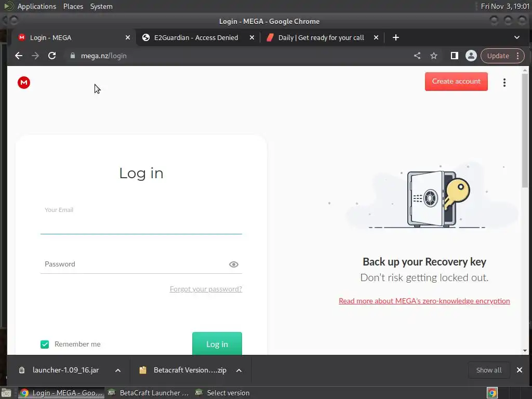Image resolution: width=532 pixels, height=399 pixels.
Task: Click the show desktop icon in bottom panel
Action: pyautogui.click(x=6, y=393)
